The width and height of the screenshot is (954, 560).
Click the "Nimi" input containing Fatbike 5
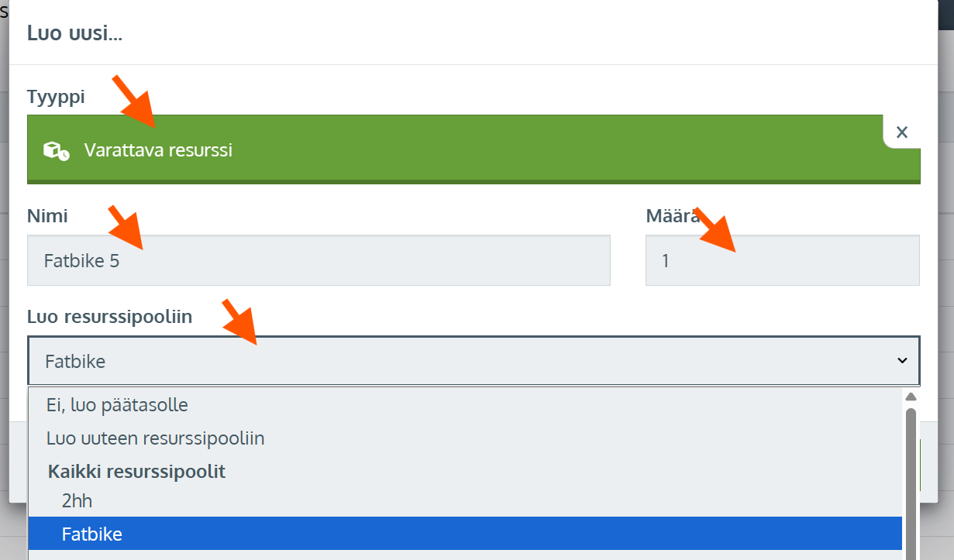(x=319, y=261)
